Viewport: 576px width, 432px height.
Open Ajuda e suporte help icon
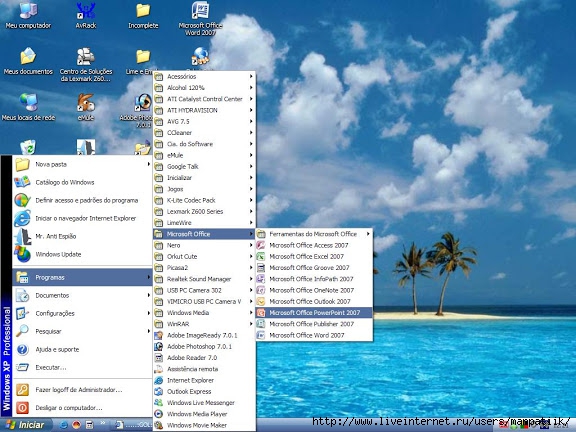(22, 349)
